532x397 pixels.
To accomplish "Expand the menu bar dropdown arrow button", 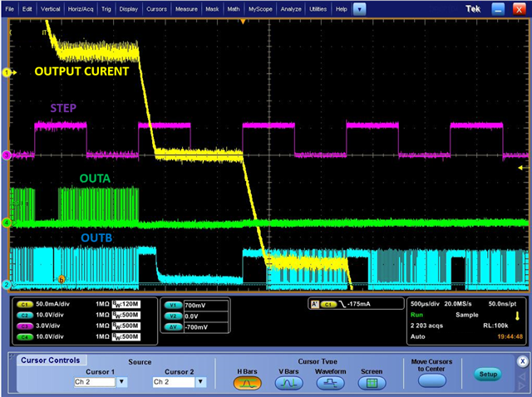I will 359,9.
